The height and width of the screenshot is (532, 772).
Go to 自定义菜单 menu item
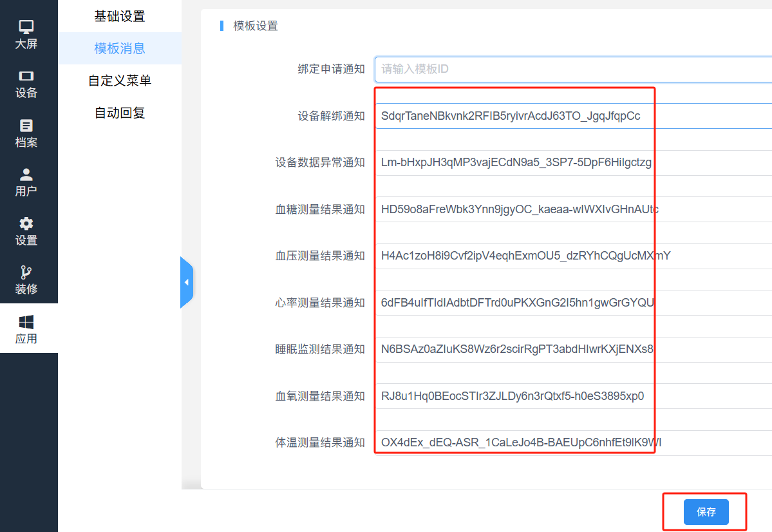[120, 81]
